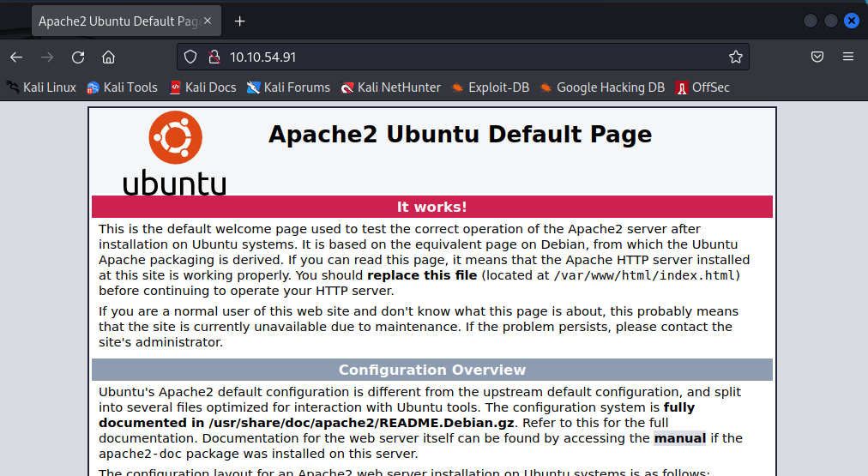Click the Apache2 Ubuntu Default Page heading
Viewport: 868px width, 476px height.
pos(460,135)
